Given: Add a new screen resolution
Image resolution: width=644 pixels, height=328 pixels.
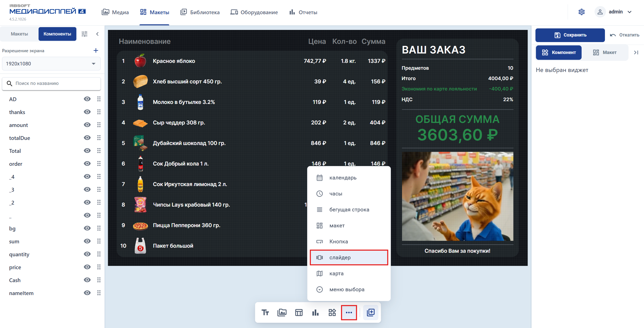Looking at the screenshot, I should point(96,50).
